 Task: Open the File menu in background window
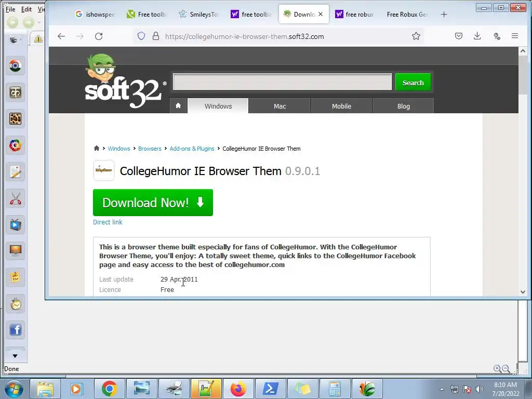tap(10, 9)
